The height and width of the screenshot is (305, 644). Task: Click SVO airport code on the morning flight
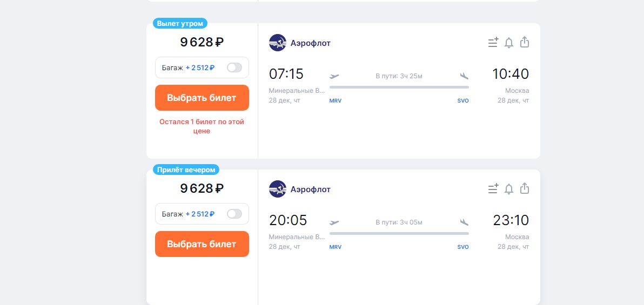click(x=463, y=101)
